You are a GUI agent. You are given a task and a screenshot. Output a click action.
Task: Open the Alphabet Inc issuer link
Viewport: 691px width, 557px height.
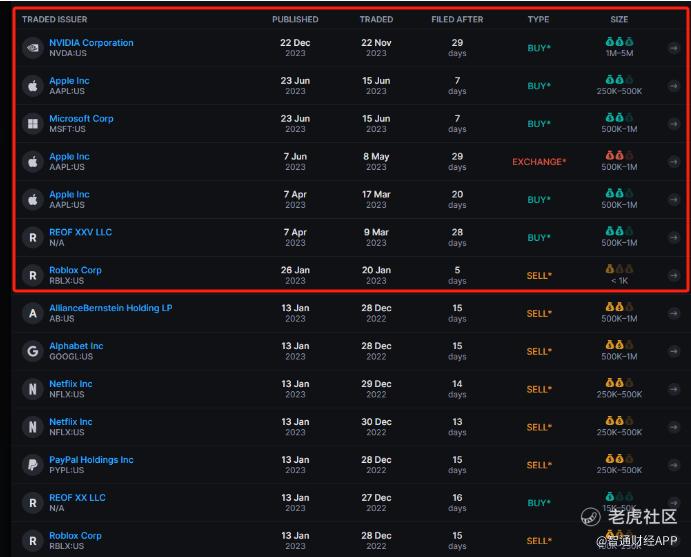pyautogui.click(x=76, y=346)
